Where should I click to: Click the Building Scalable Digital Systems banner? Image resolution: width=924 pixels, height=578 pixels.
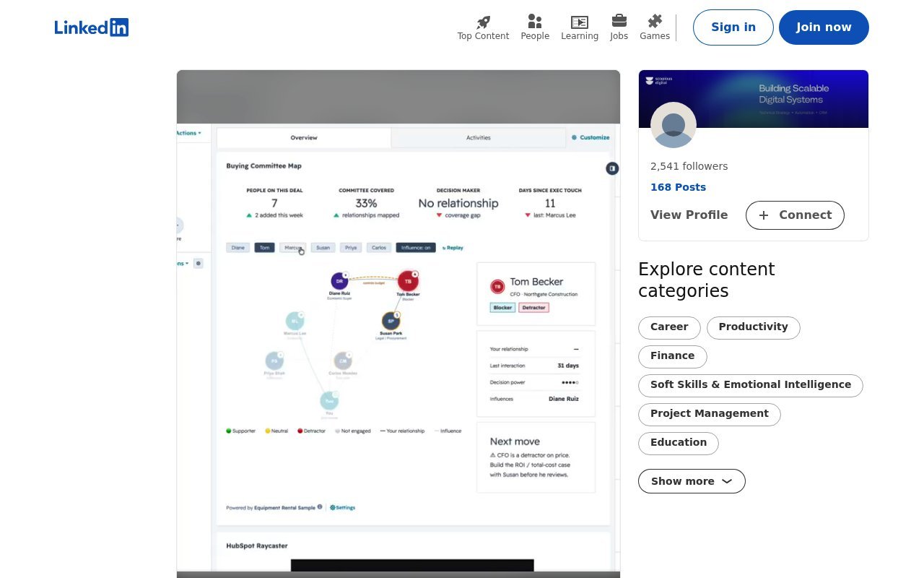pyautogui.click(x=754, y=99)
